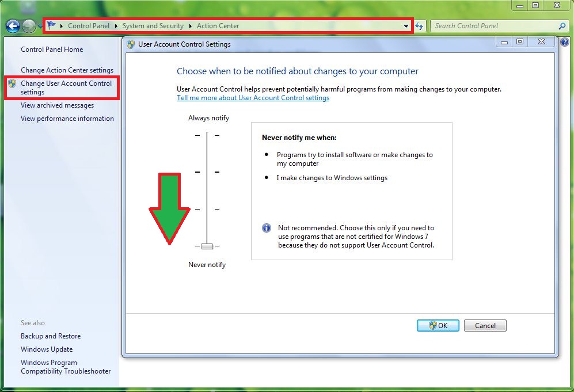Click the flag icon at the start of the breadcrumb bar
Image resolution: width=574 pixels, height=392 pixels.
click(x=51, y=25)
